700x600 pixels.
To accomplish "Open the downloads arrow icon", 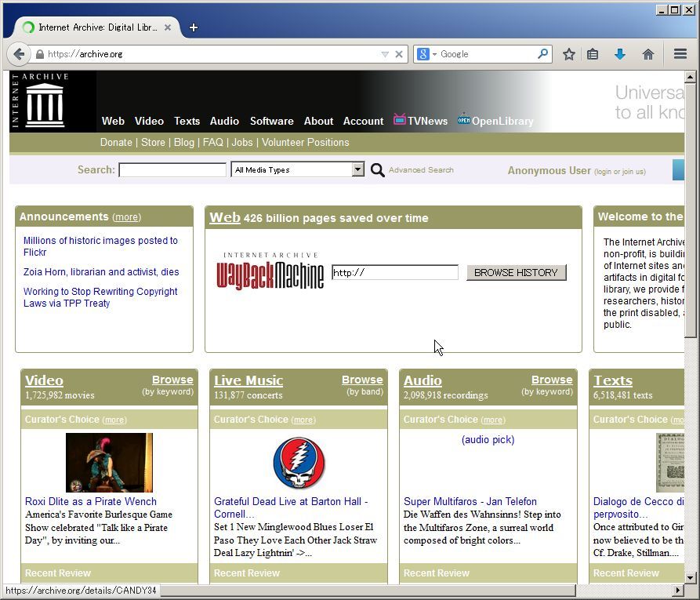I will click(x=619, y=54).
